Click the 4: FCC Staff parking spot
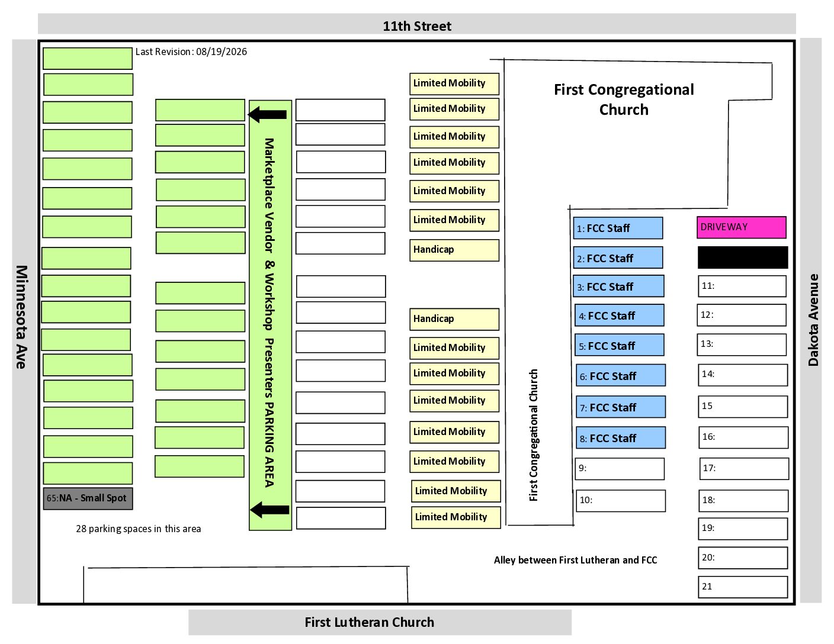Screen dimensions: 834x644 click(x=620, y=315)
